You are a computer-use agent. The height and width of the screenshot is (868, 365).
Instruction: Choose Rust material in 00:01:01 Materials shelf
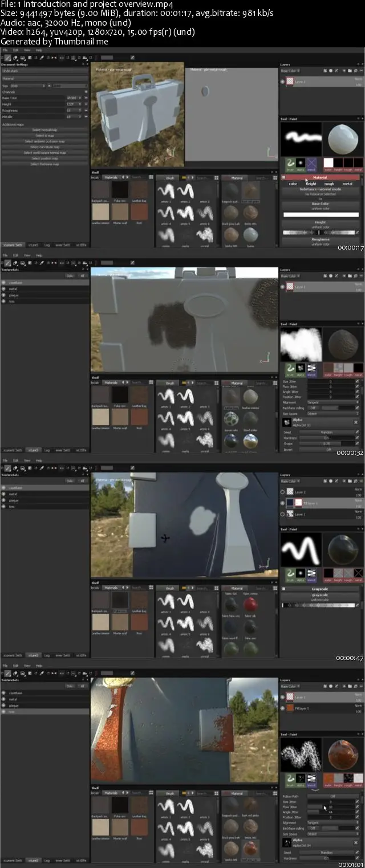[139, 828]
